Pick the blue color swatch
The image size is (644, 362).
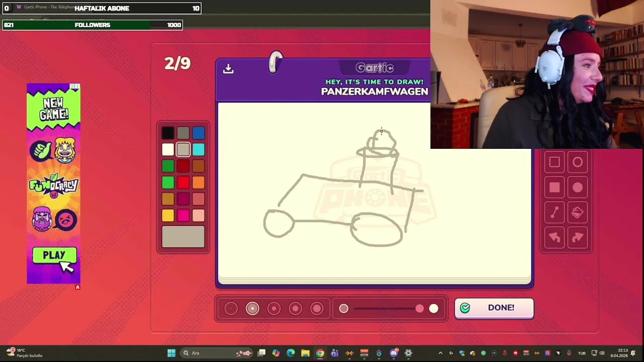pyautogui.click(x=198, y=133)
